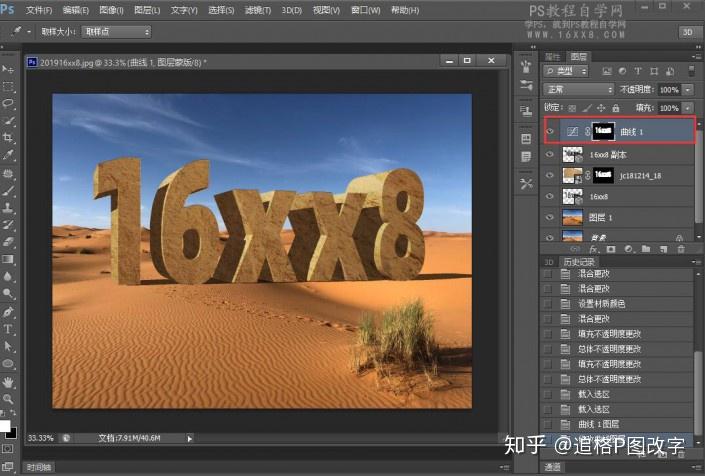Open the 图像 menu
The height and width of the screenshot is (476, 705).
tap(111, 10)
